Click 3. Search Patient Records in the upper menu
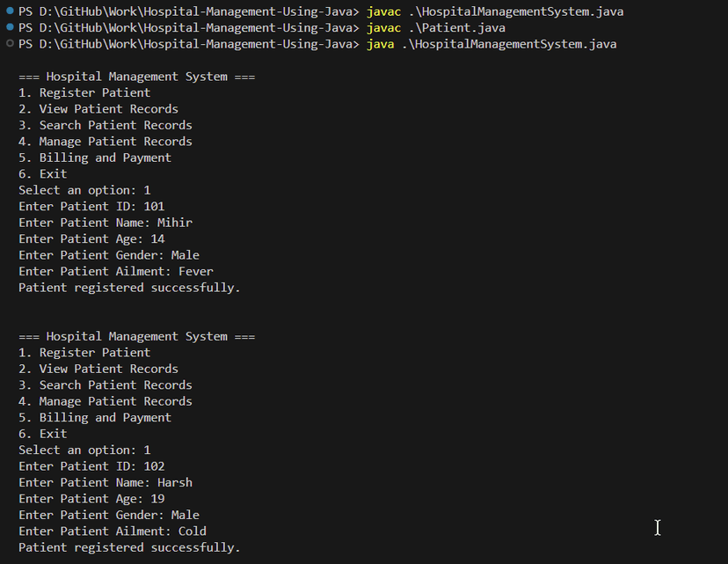 point(106,125)
